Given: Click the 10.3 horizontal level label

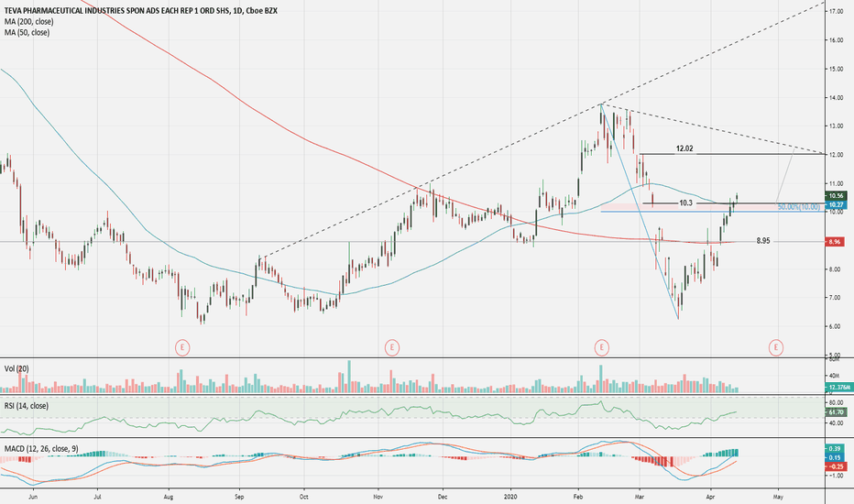Looking at the screenshot, I should 685,203.
